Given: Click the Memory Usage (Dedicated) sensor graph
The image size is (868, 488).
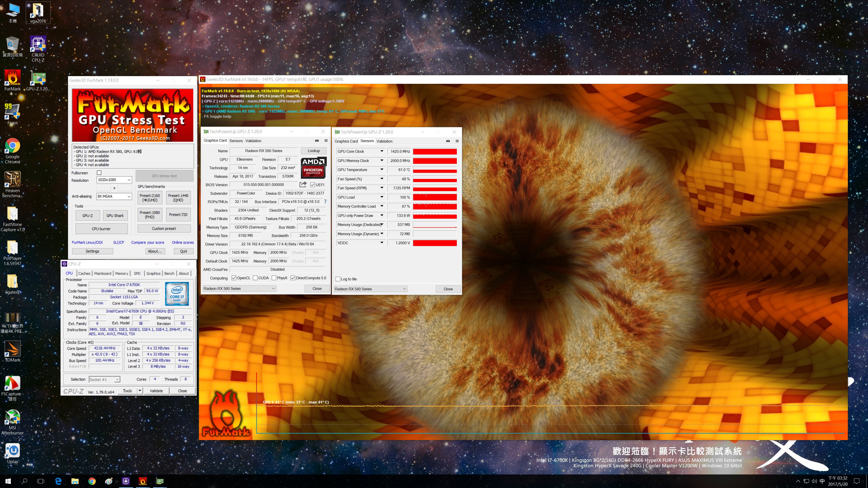Looking at the screenshot, I should pyautogui.click(x=435, y=225).
